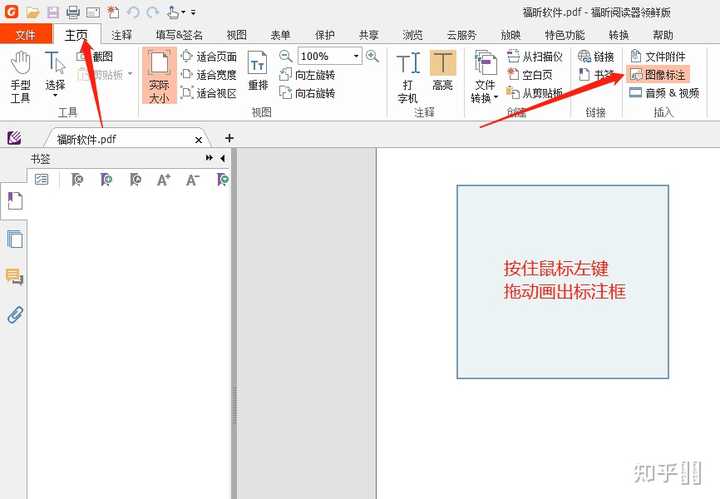This screenshot has height=499, width=720.
Task: Open the 视图 ribbon tab
Action: pos(236,35)
